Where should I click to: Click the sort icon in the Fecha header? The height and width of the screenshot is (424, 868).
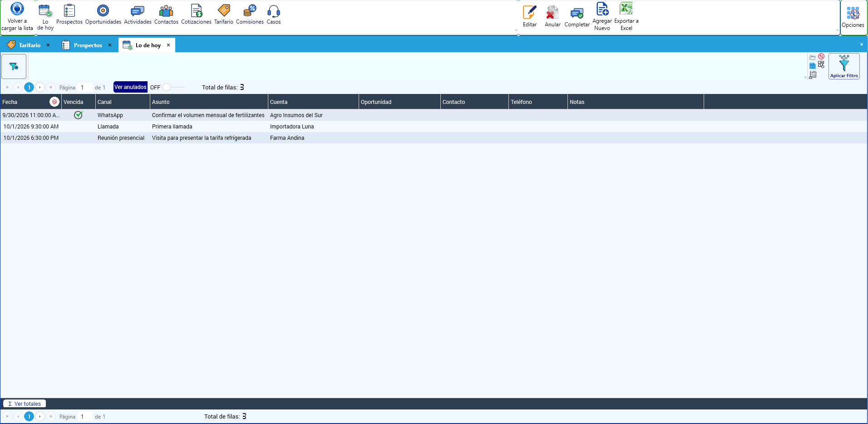pyautogui.click(x=54, y=102)
